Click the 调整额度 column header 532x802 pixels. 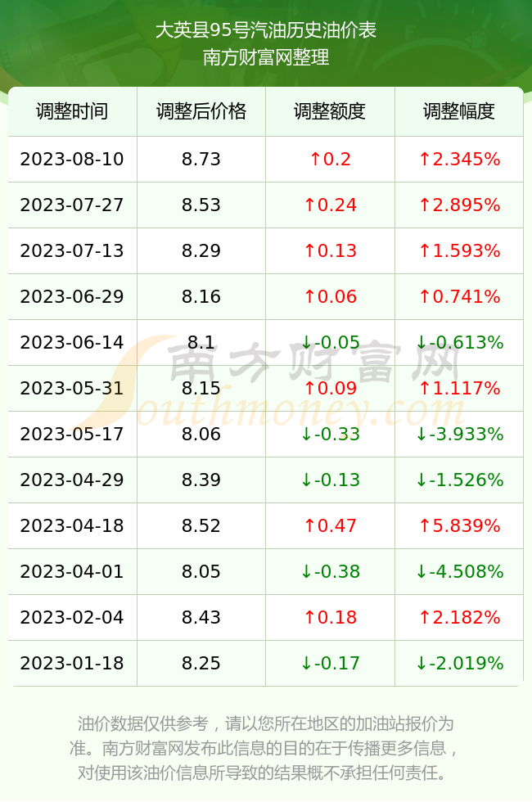(x=330, y=111)
